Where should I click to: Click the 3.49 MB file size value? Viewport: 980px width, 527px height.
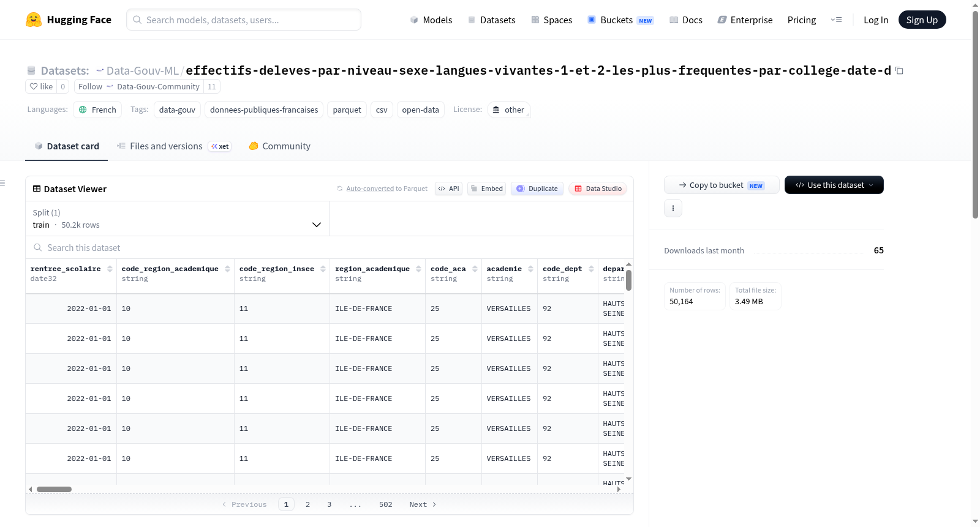pyautogui.click(x=748, y=302)
